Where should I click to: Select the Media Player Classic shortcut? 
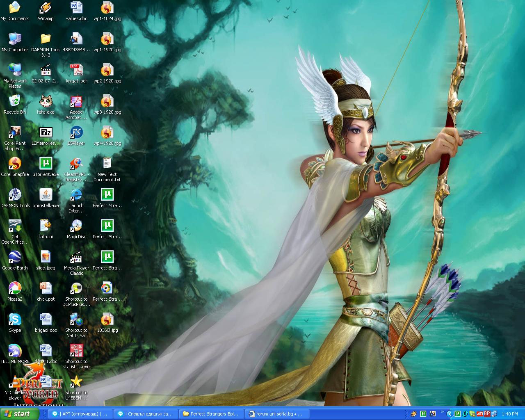(x=76, y=258)
